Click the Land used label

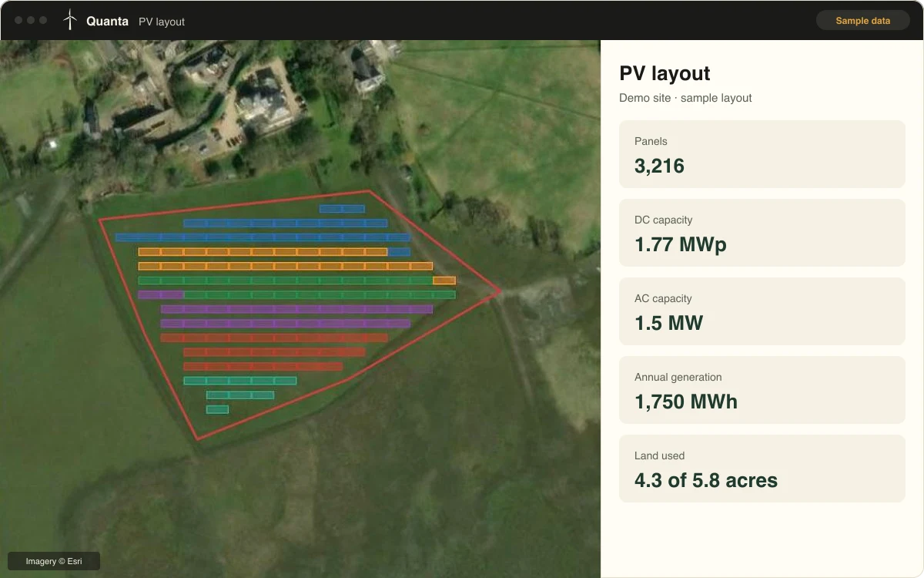pyautogui.click(x=659, y=455)
